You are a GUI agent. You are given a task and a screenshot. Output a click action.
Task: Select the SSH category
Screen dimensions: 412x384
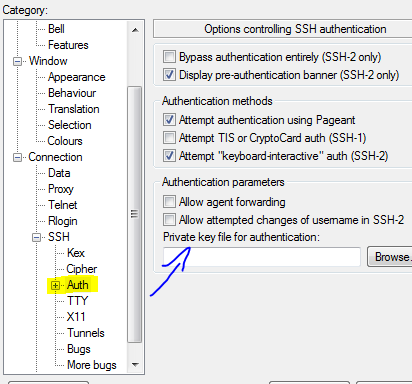click(59, 237)
